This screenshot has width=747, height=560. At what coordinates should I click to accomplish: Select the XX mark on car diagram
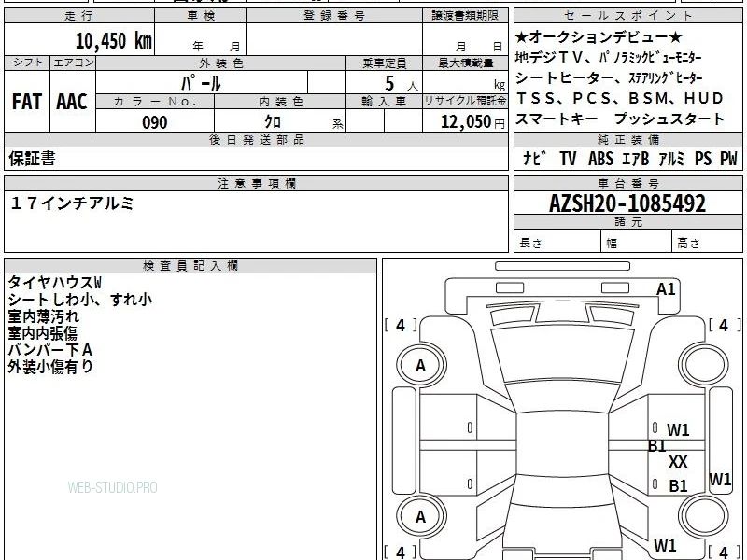tap(678, 461)
